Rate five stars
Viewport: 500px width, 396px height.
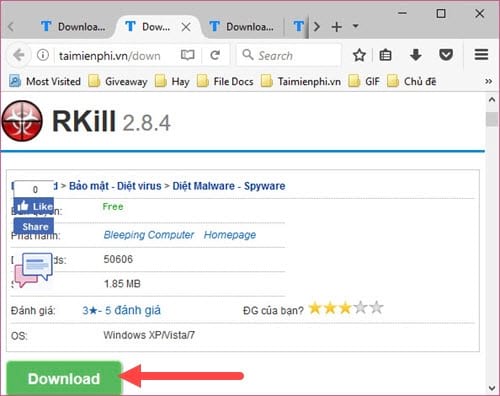tap(376, 308)
